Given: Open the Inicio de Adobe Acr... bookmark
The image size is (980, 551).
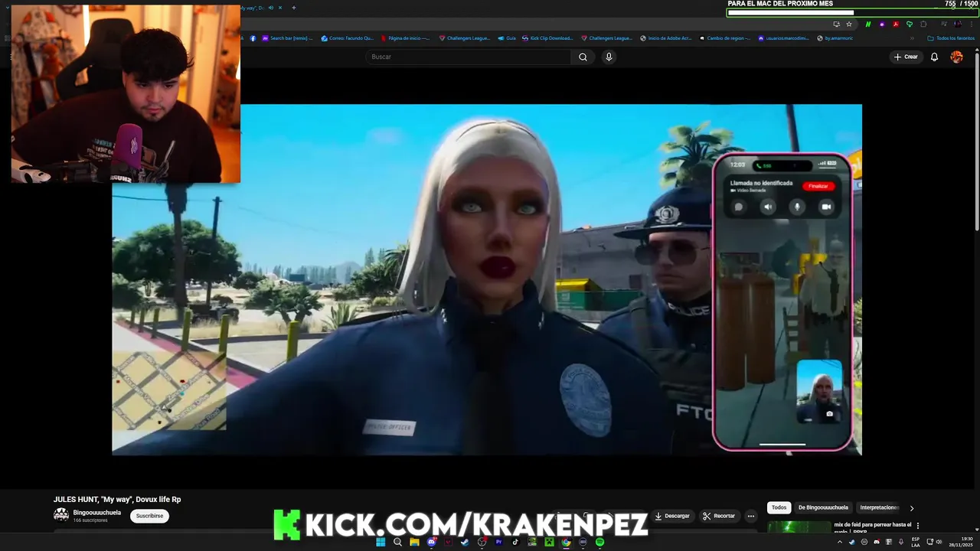Looking at the screenshot, I should pos(665,37).
